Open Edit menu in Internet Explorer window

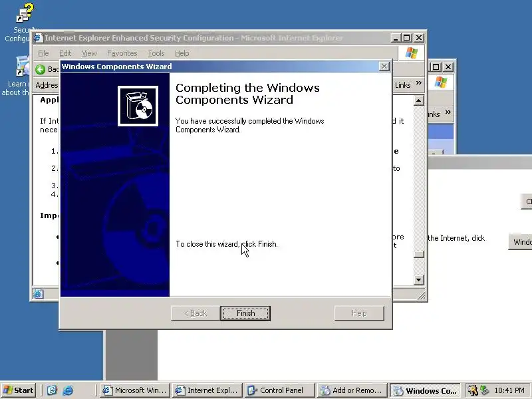tap(65, 53)
